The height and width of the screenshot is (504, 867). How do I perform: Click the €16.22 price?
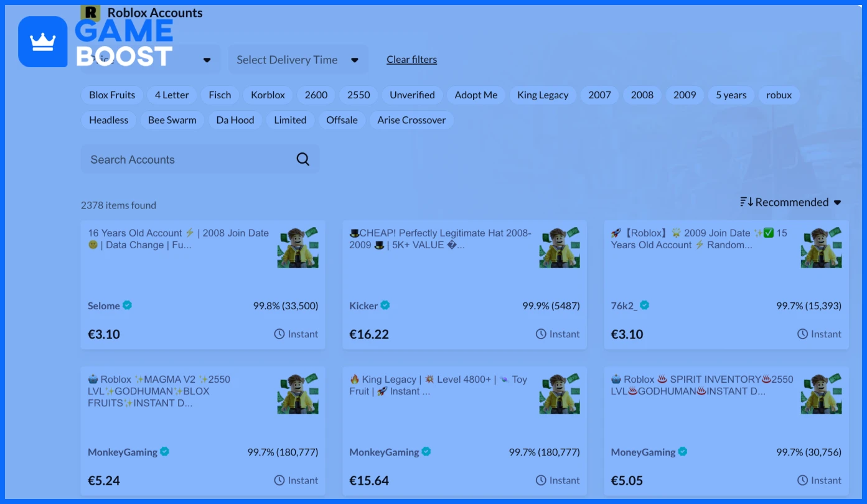click(x=369, y=334)
